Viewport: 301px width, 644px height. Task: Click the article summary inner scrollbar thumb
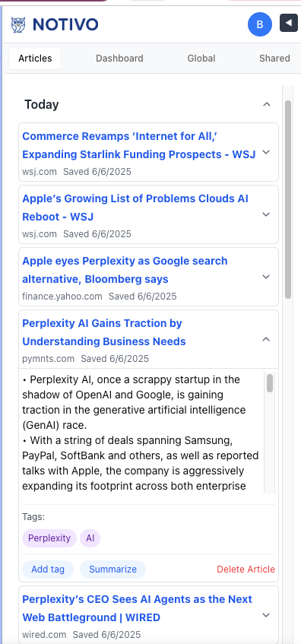point(270,383)
